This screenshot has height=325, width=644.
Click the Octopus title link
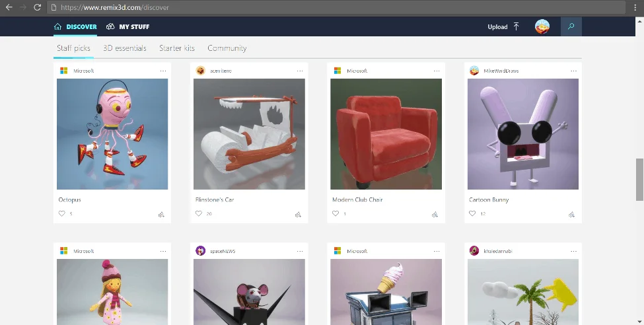click(x=70, y=199)
